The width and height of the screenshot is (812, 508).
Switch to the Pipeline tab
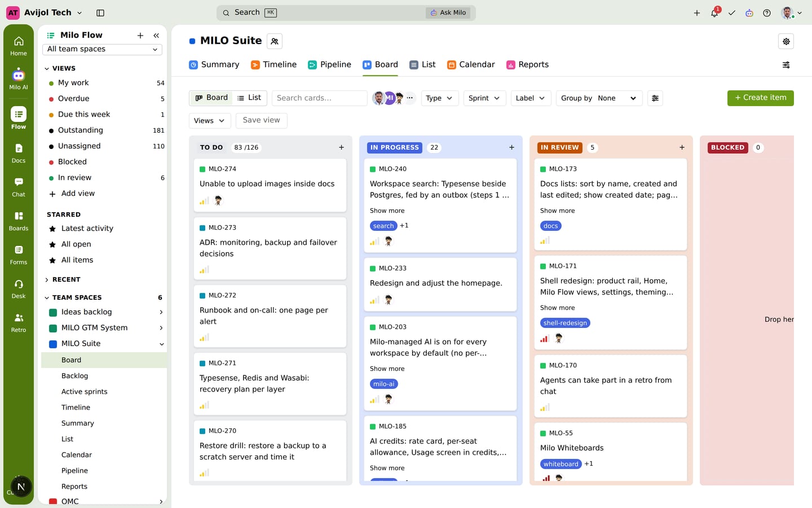tap(330, 64)
